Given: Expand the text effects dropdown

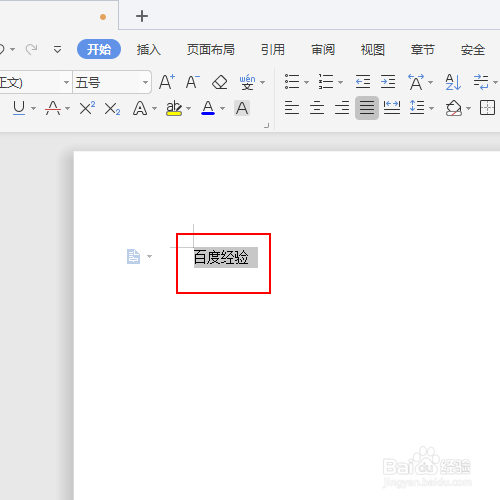Looking at the screenshot, I should pos(154,108).
